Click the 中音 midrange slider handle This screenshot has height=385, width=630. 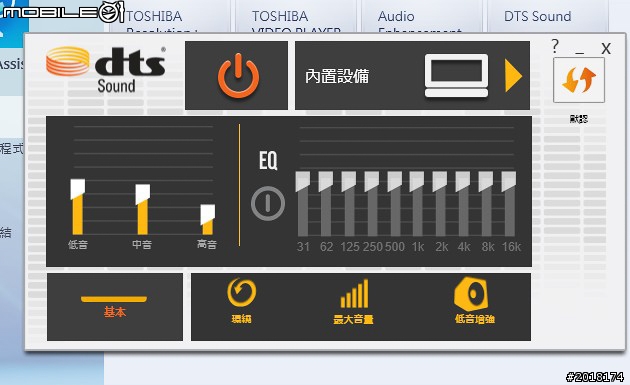point(143,194)
